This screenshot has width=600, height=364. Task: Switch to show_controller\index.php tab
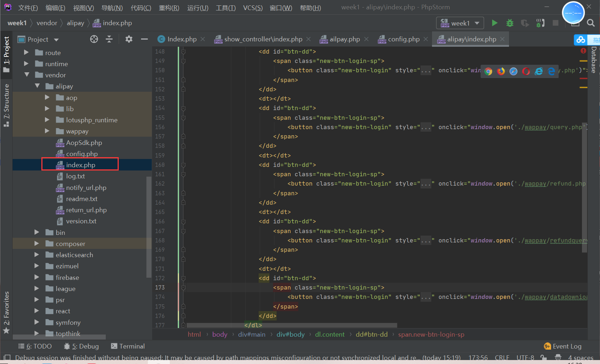263,39
